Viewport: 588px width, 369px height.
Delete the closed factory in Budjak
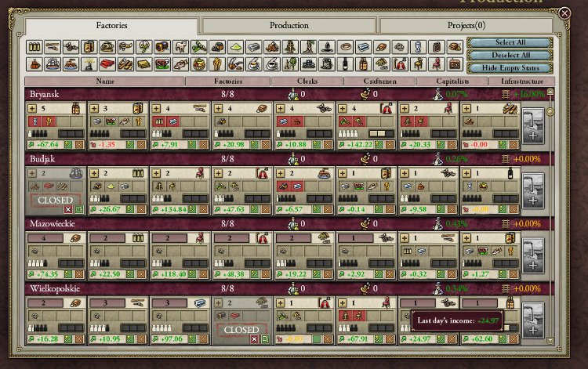tap(68, 210)
